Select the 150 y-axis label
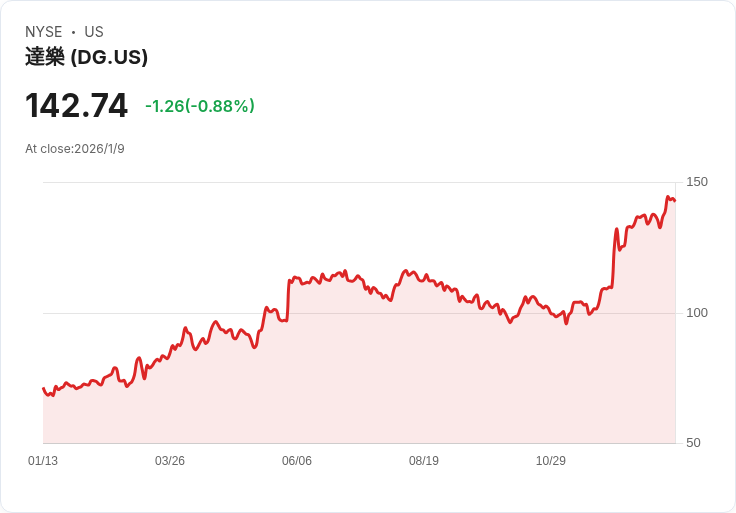Viewport: 736px width, 513px height. pos(696,182)
